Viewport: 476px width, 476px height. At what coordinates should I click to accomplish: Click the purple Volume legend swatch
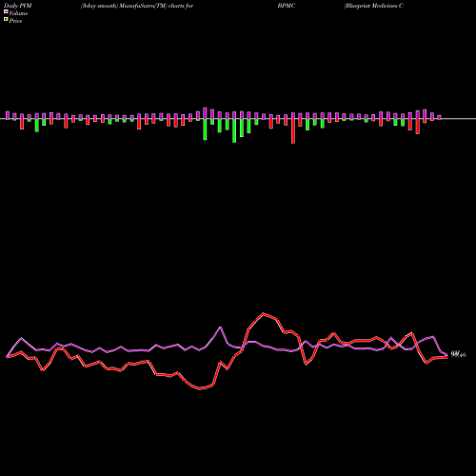pyautogui.click(x=6, y=11)
